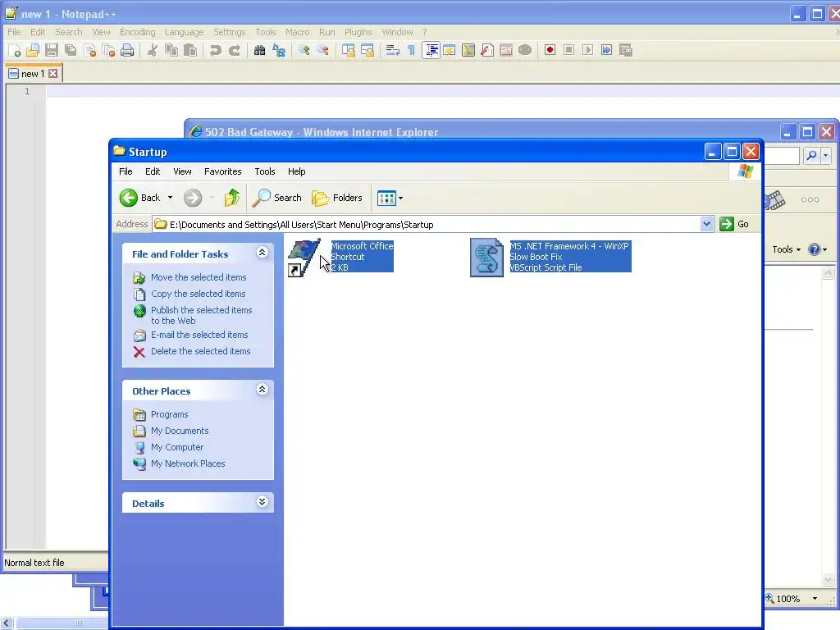Open the search options arrow in Internet Explorer

(x=825, y=156)
